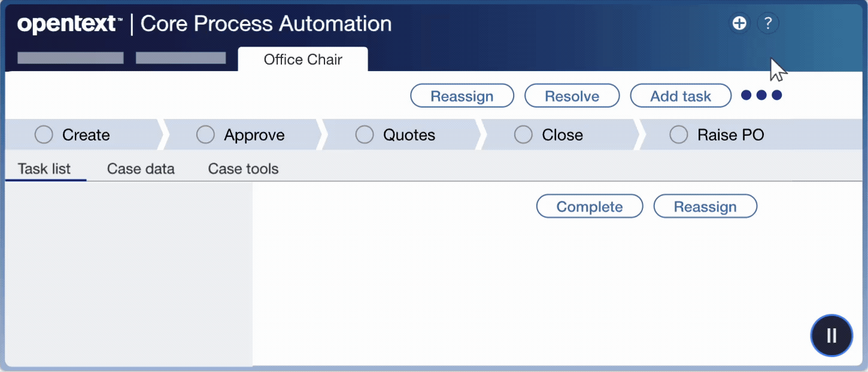Open help via the question mark icon
Screen dimensions: 868x372
[768, 24]
